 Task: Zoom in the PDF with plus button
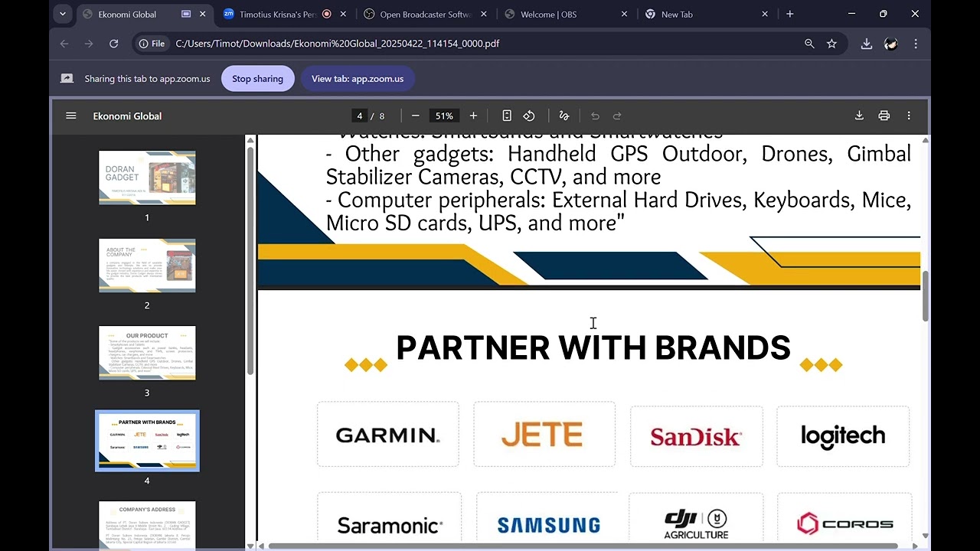(473, 116)
